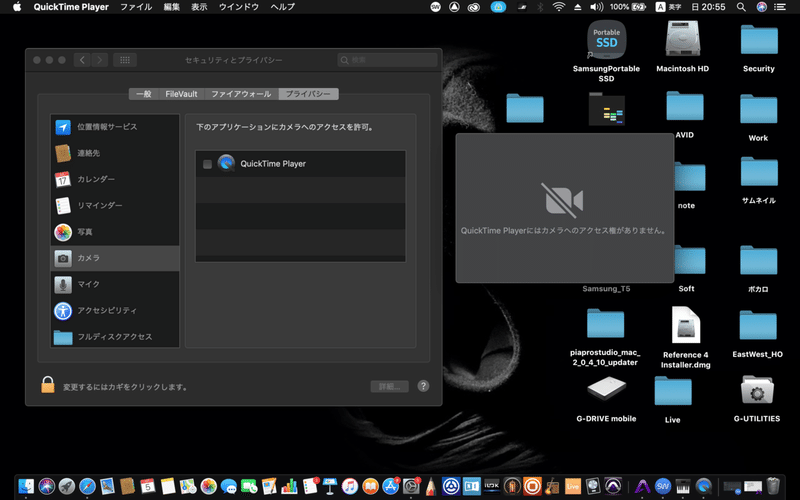Screen dimensions: 800x500
Task: Open iTunes from the Dock
Action: click(x=350, y=486)
